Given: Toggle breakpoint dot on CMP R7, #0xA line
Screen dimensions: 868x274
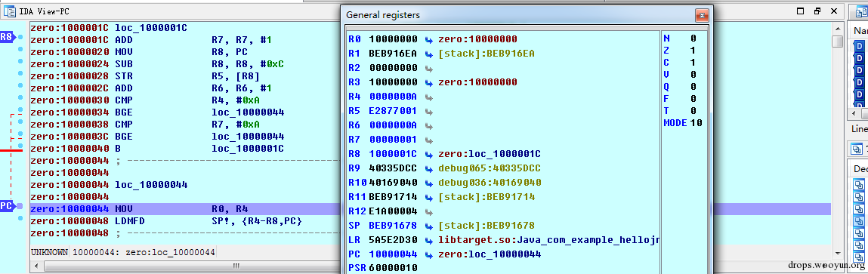Looking at the screenshot, I should coord(20,122).
